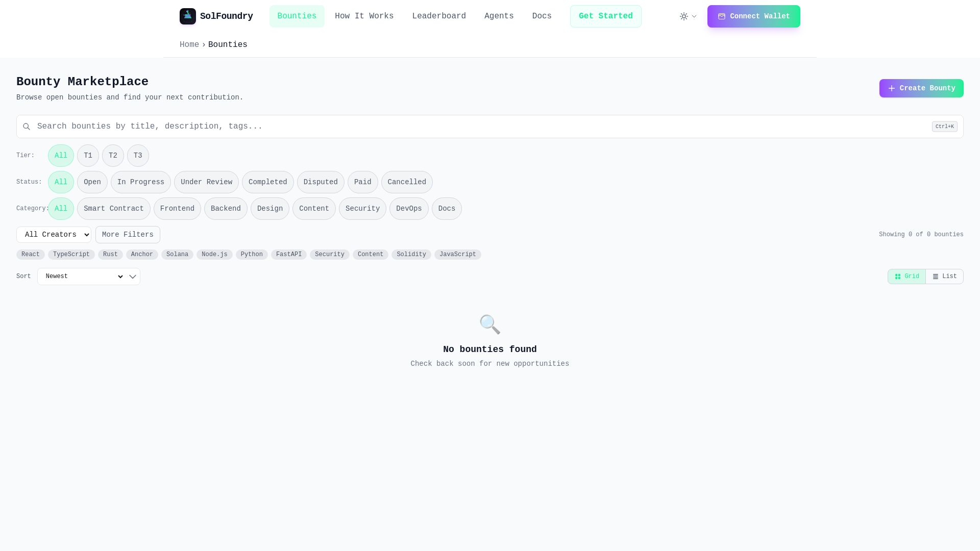Click the small Content tag chip
This screenshot has height=551, width=980.
[x=371, y=255]
